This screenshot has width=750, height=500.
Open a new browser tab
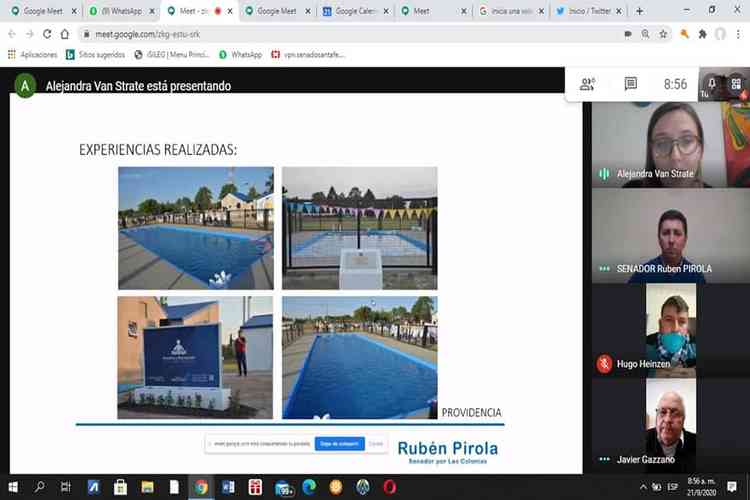[x=639, y=11]
